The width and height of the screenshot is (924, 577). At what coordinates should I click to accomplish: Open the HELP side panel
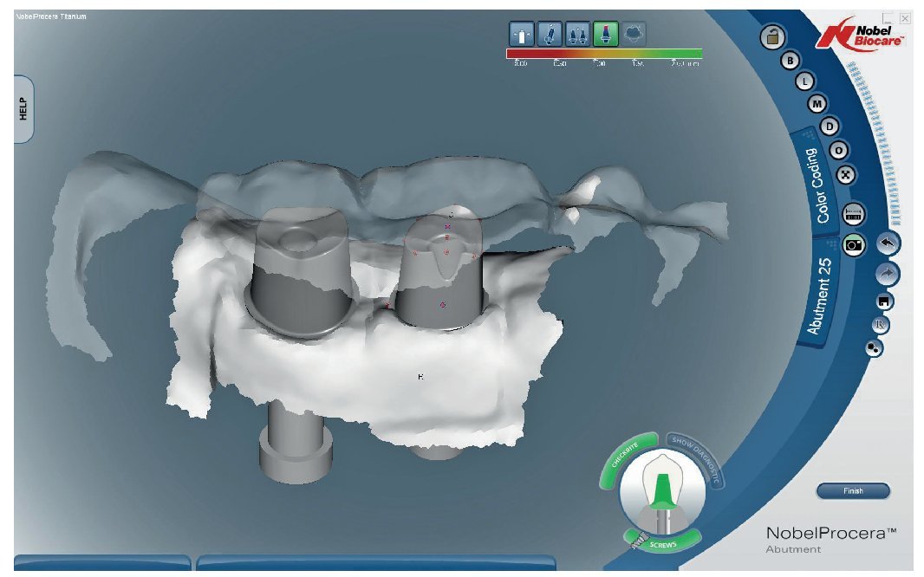[23, 108]
